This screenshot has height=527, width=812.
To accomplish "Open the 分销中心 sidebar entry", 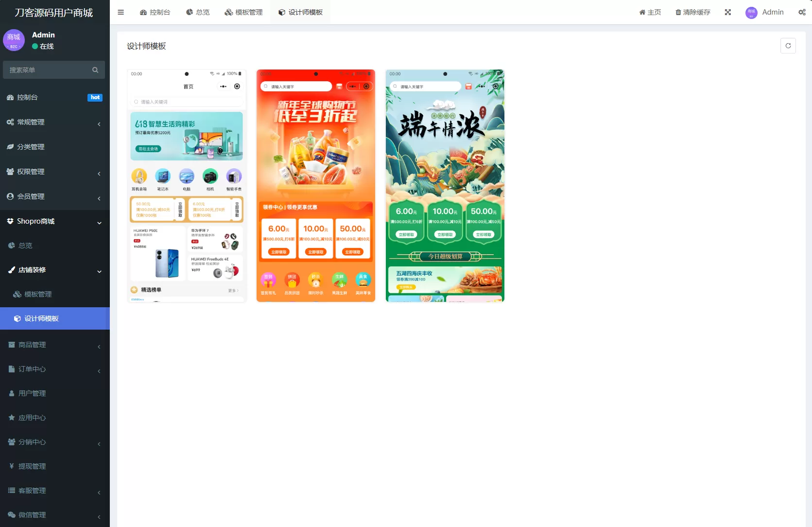I will [x=33, y=442].
